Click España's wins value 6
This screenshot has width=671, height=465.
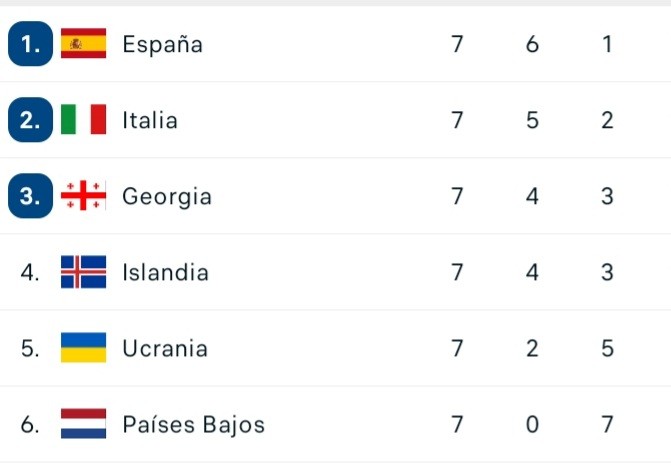coord(532,44)
